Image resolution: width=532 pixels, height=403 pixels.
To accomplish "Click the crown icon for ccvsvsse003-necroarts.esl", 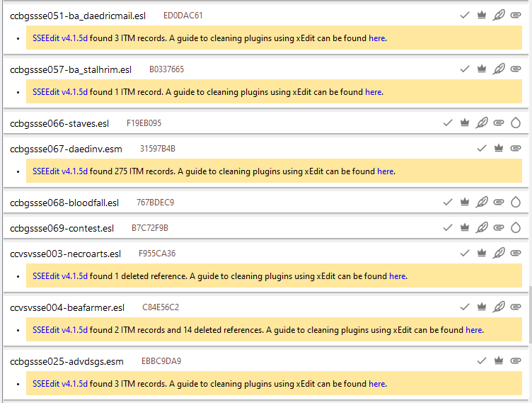I will pos(482,253).
